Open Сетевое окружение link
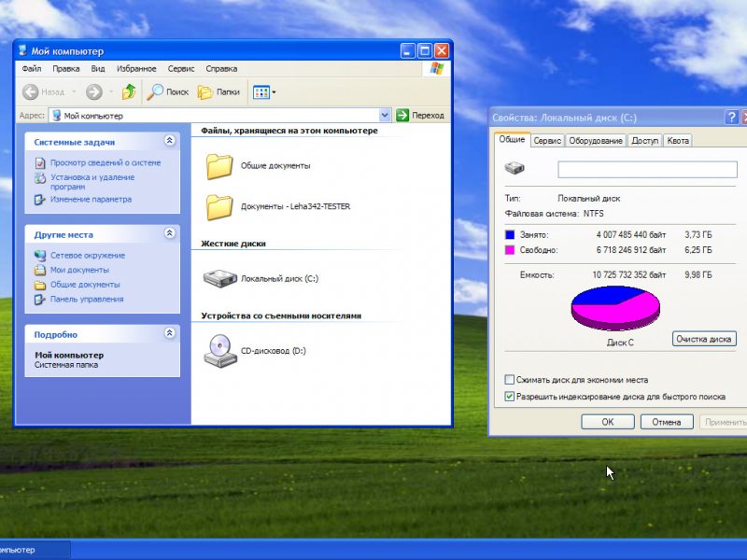Image resolution: width=747 pixels, height=560 pixels. pyautogui.click(x=88, y=255)
